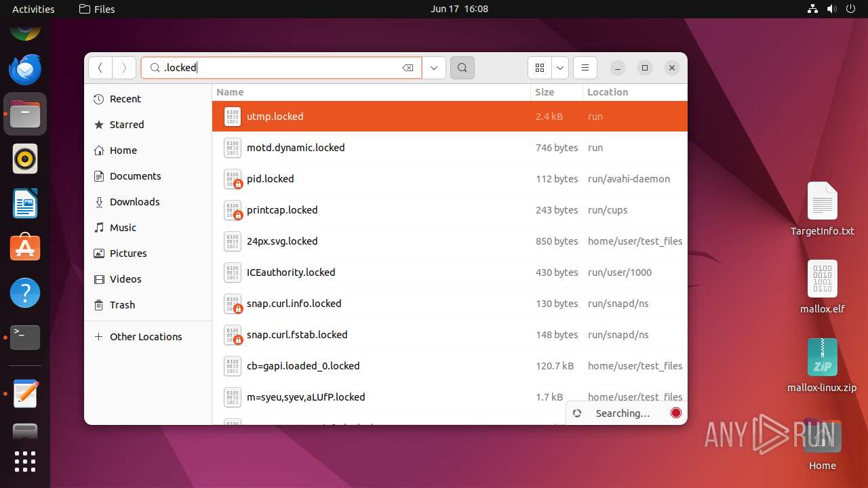Select the pid.locked file icon
This screenshot has height=488, width=868.
coord(233,179)
